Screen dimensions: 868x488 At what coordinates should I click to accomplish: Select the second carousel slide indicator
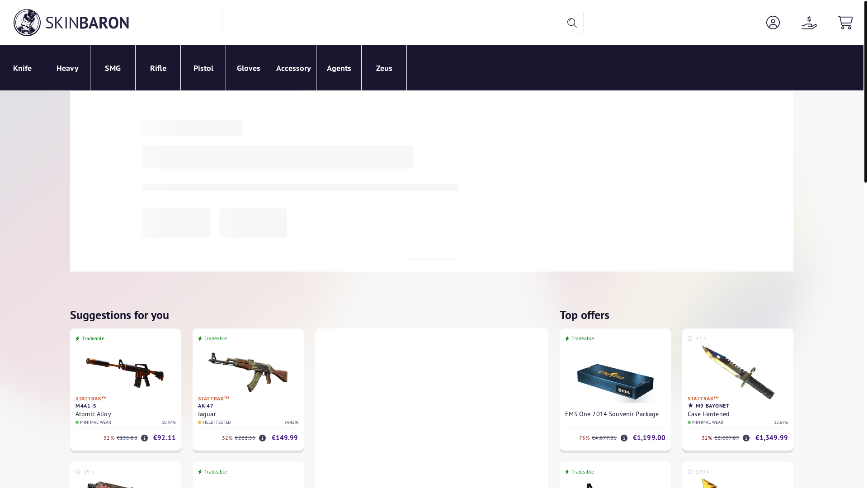pos(432,259)
